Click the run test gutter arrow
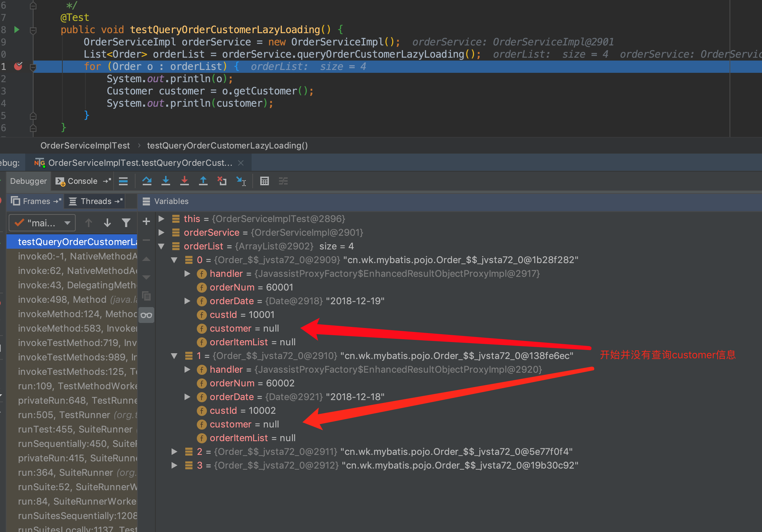Screen dimensions: 762x532 point(17,30)
